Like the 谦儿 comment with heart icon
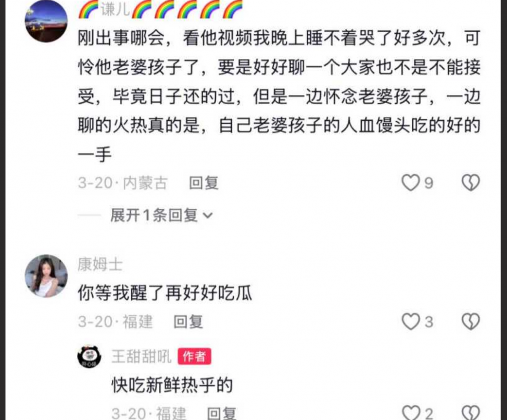 [410, 183]
